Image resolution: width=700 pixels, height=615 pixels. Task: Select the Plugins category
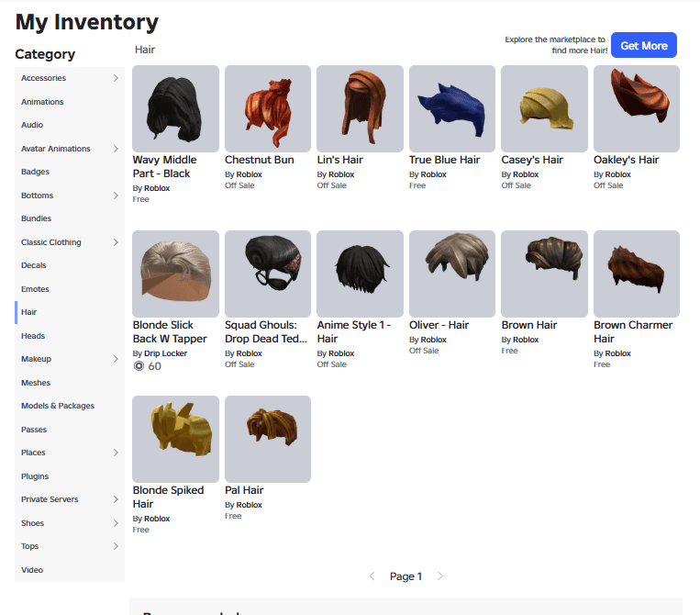click(x=70, y=476)
